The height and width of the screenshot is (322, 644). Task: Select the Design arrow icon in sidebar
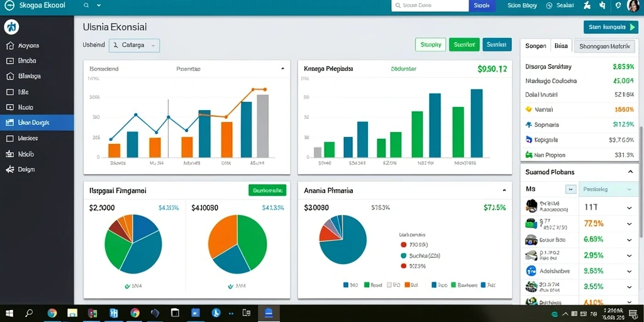tap(10, 169)
